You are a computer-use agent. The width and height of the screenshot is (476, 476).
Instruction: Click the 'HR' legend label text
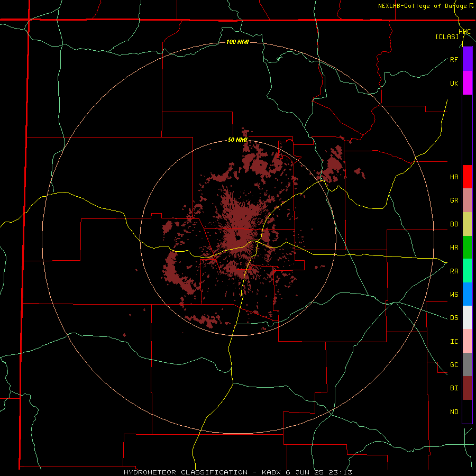454,248
